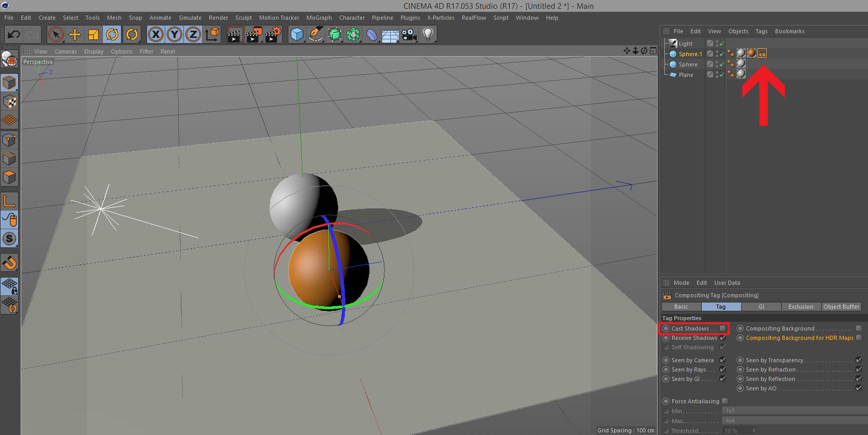Open the Bend deformer icon

[x=372, y=35]
